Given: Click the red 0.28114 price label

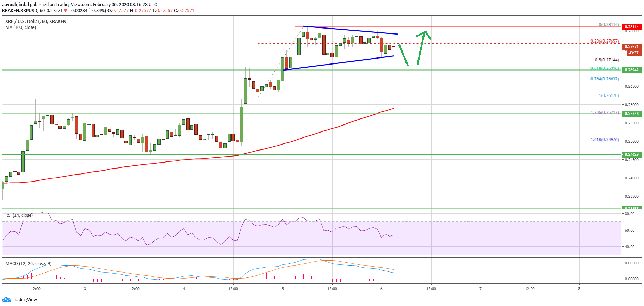Looking at the screenshot, I should coord(632,27).
